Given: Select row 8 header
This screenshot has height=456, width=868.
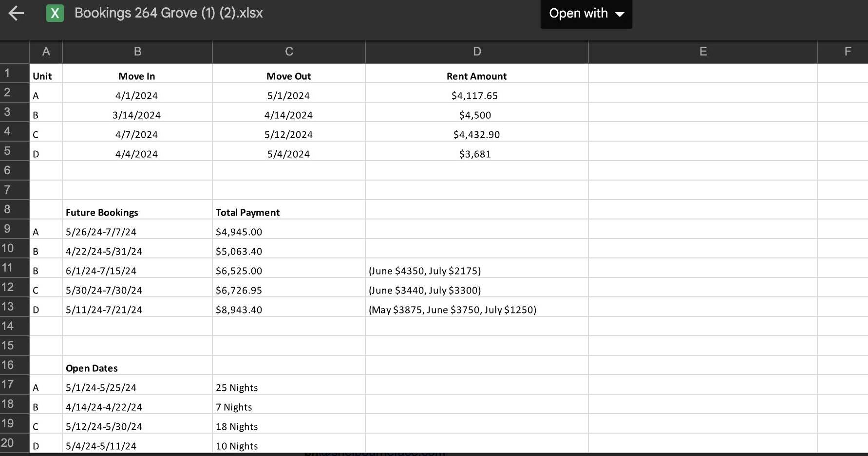Looking at the screenshot, I should [x=14, y=209].
